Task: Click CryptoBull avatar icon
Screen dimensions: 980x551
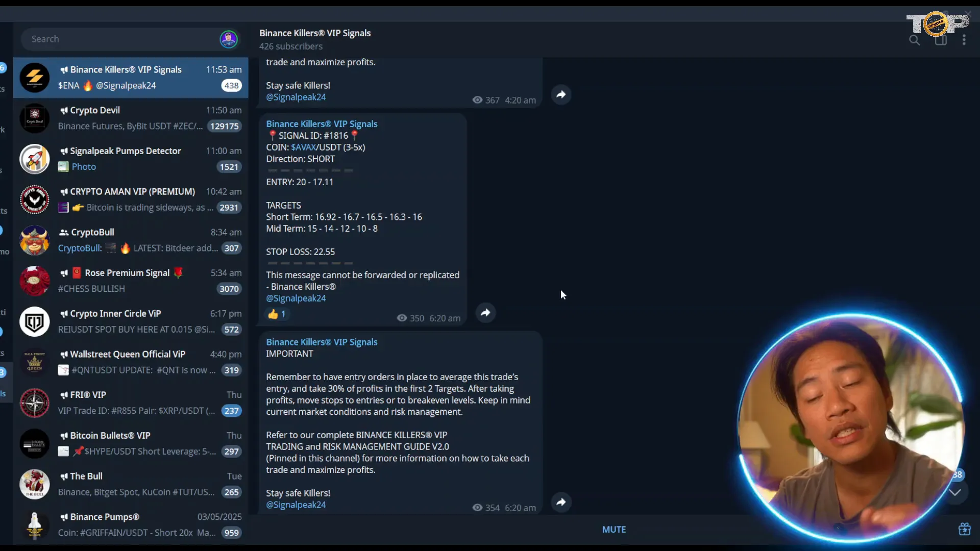Action: pyautogui.click(x=35, y=240)
